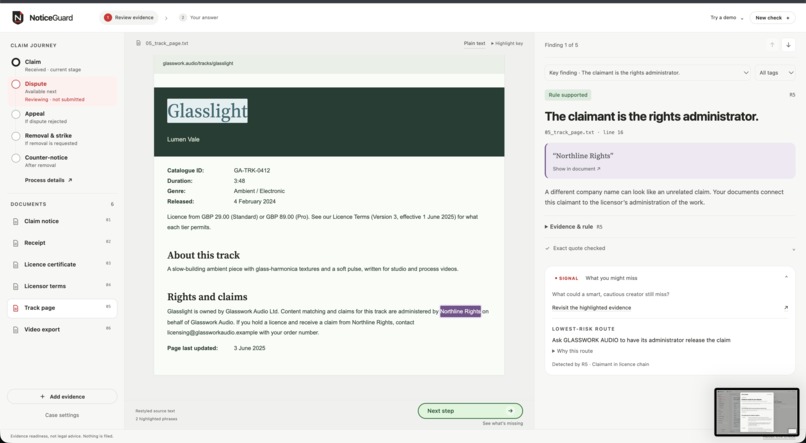Expand the Evidence & rule section
Viewport: 806px width, 443px height.
tap(573, 227)
